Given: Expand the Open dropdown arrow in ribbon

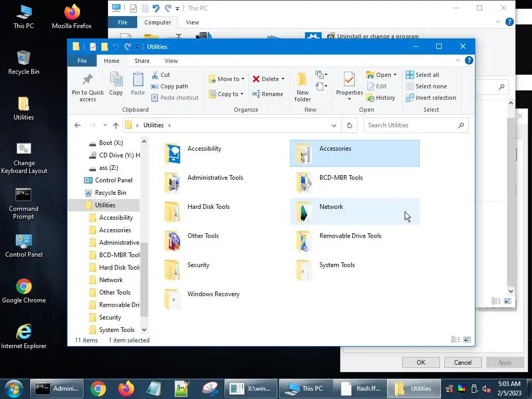Looking at the screenshot, I should click(x=395, y=75).
